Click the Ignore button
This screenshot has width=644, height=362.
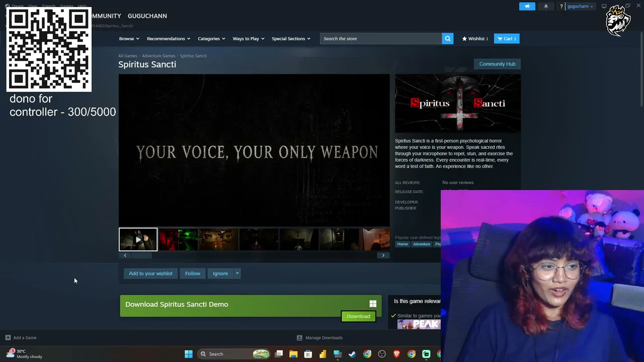tap(220, 274)
